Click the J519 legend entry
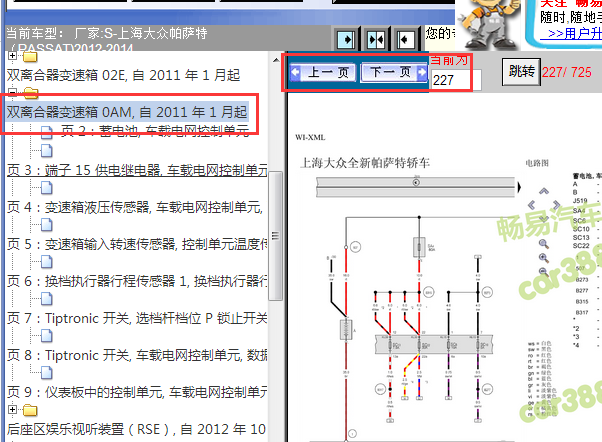The width and height of the screenshot is (602, 442). click(x=580, y=201)
